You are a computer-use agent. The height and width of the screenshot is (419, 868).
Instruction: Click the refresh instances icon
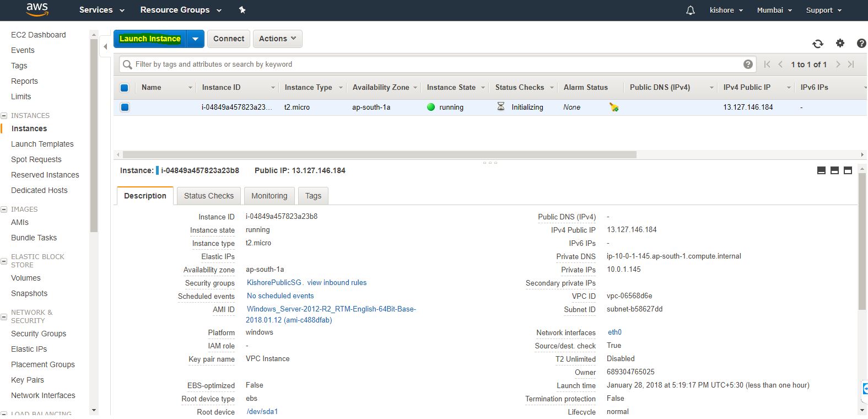[x=818, y=44]
